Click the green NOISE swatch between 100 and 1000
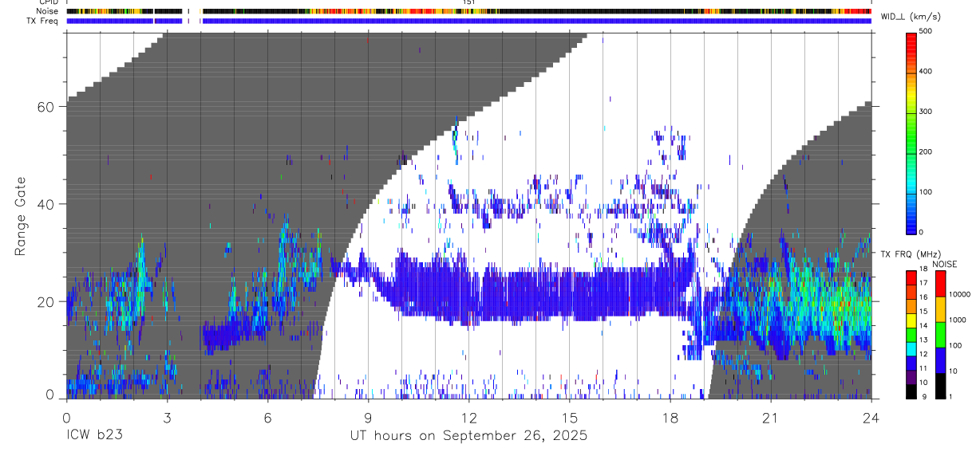The width and height of the screenshot is (980, 452). pos(940,334)
